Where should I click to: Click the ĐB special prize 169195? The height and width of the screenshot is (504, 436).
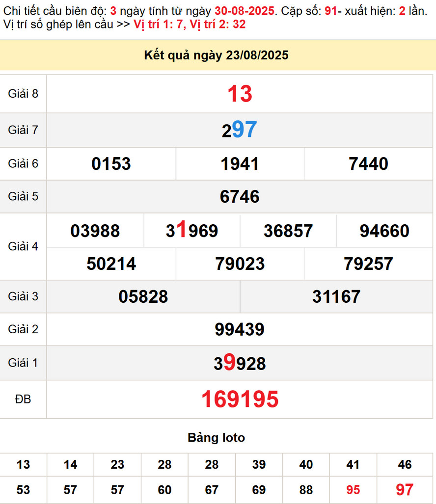point(240,399)
